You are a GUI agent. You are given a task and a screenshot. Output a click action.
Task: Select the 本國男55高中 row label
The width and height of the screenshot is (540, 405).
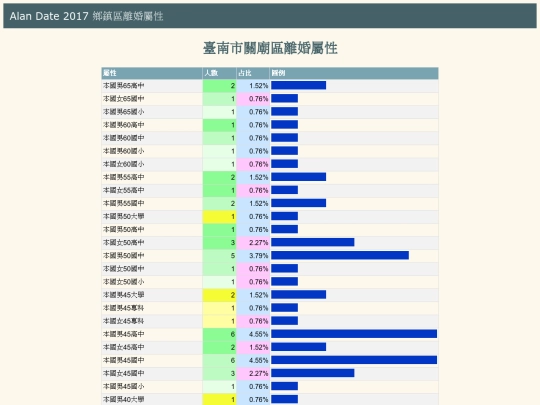click(124, 177)
